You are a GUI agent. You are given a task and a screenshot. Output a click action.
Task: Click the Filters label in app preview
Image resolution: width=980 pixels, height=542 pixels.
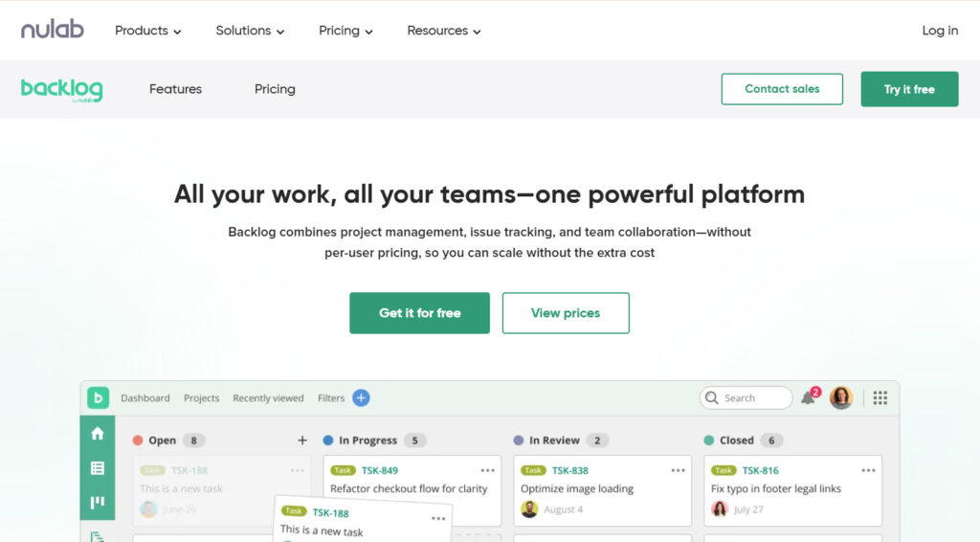pos(331,398)
